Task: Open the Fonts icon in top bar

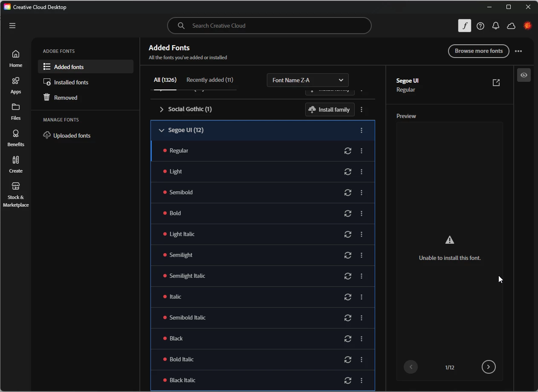Action: click(x=465, y=26)
